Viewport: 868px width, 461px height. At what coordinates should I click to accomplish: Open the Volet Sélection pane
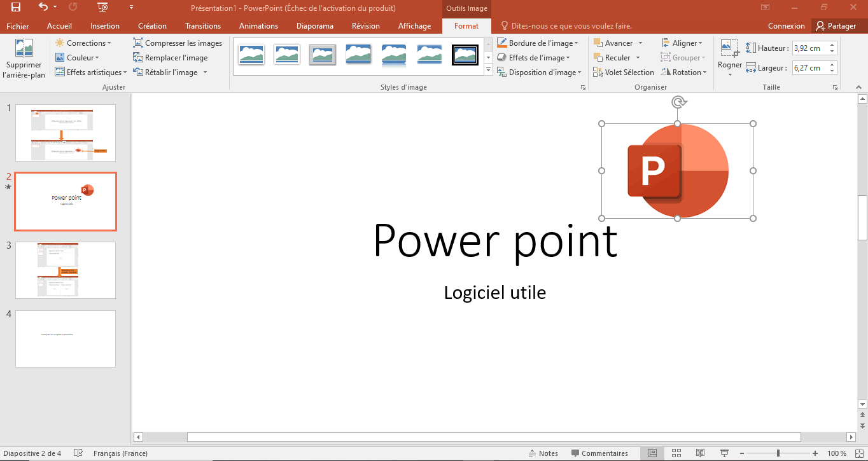click(624, 72)
